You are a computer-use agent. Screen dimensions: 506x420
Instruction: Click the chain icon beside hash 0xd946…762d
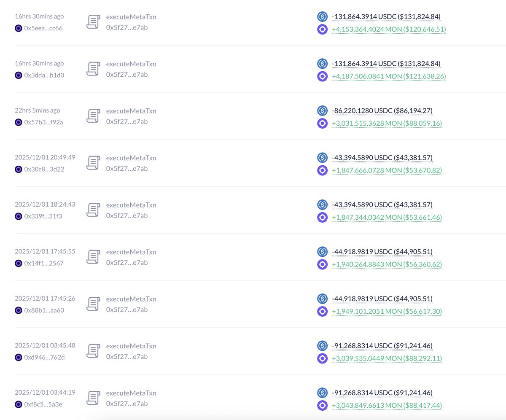coord(18,358)
